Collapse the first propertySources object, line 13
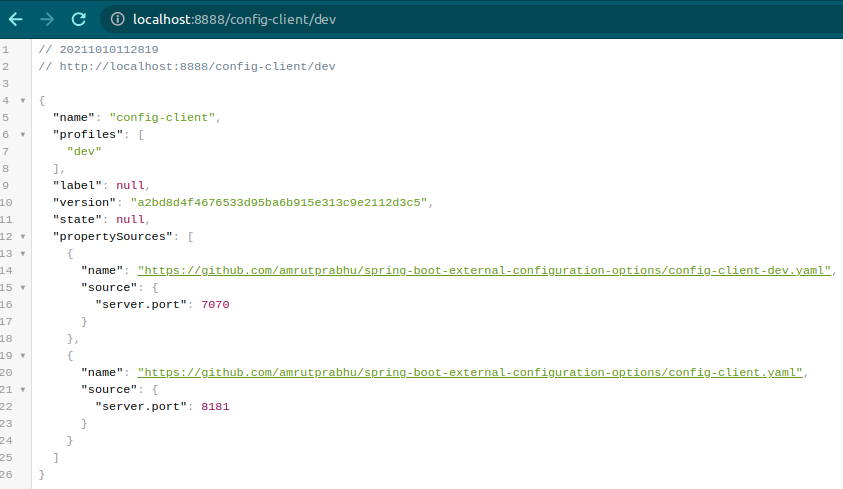The image size is (843, 489). point(23,254)
